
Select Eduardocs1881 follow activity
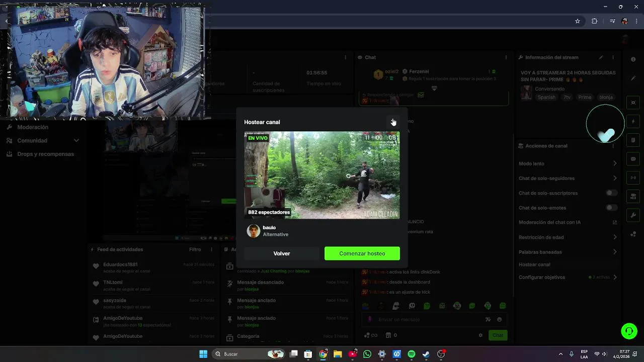153,267
